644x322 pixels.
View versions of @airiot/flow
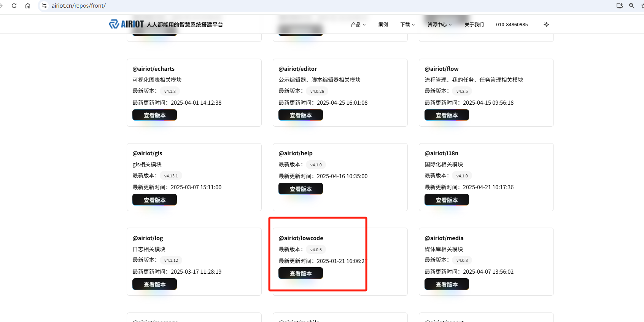pyautogui.click(x=447, y=115)
